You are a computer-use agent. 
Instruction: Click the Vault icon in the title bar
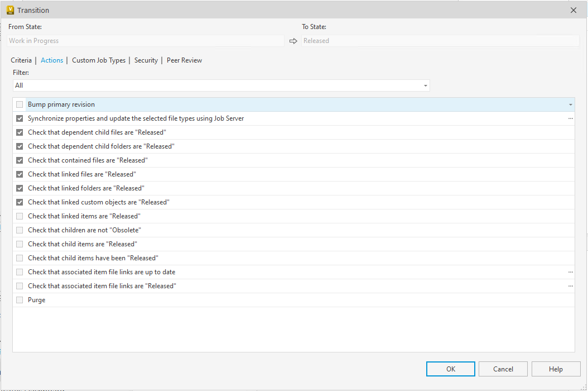(x=10, y=10)
